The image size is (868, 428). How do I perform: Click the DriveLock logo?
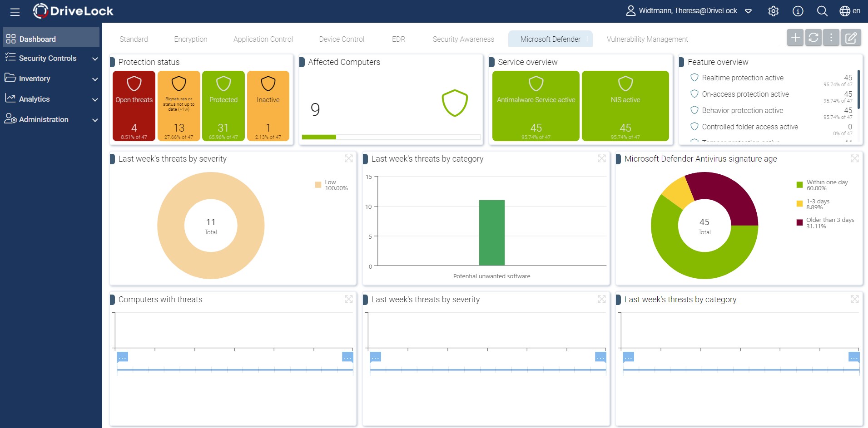point(73,11)
